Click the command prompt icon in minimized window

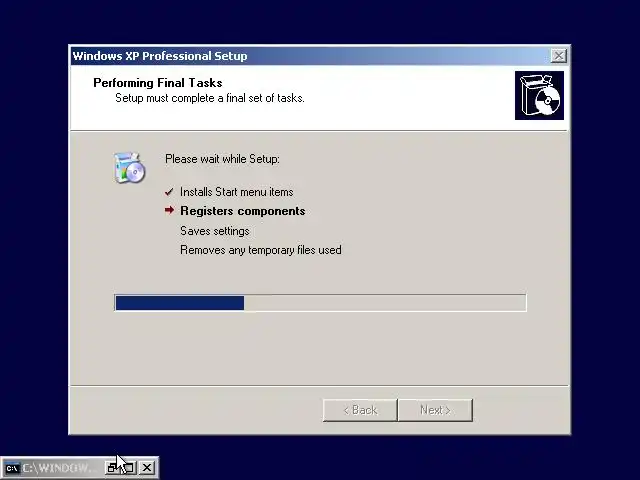pos(12,468)
